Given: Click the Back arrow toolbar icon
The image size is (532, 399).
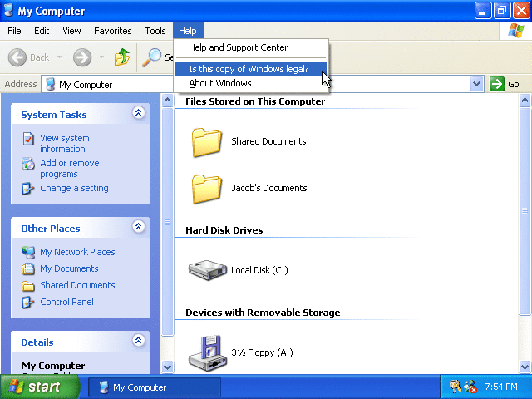Looking at the screenshot, I should pyautogui.click(x=17, y=57).
